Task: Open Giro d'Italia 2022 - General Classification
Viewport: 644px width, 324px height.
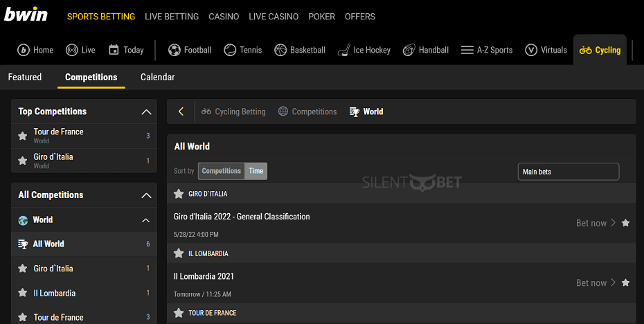Action: click(x=242, y=217)
